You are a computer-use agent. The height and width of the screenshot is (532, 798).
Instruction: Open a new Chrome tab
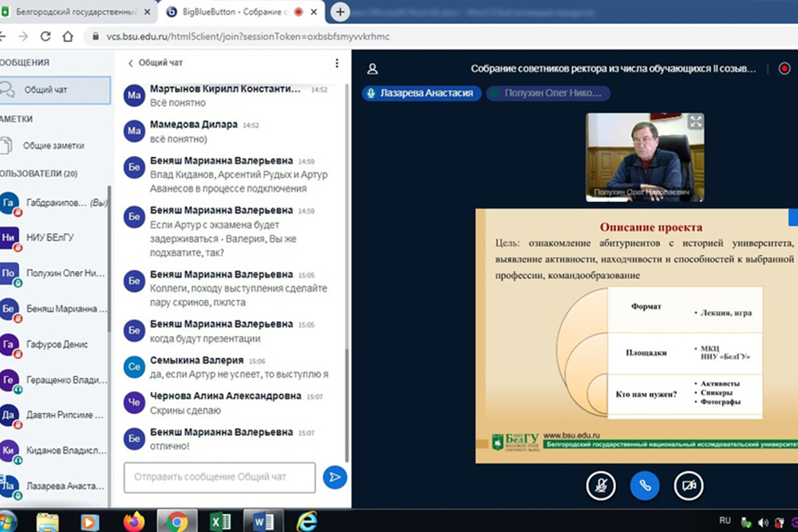pyautogui.click(x=341, y=12)
